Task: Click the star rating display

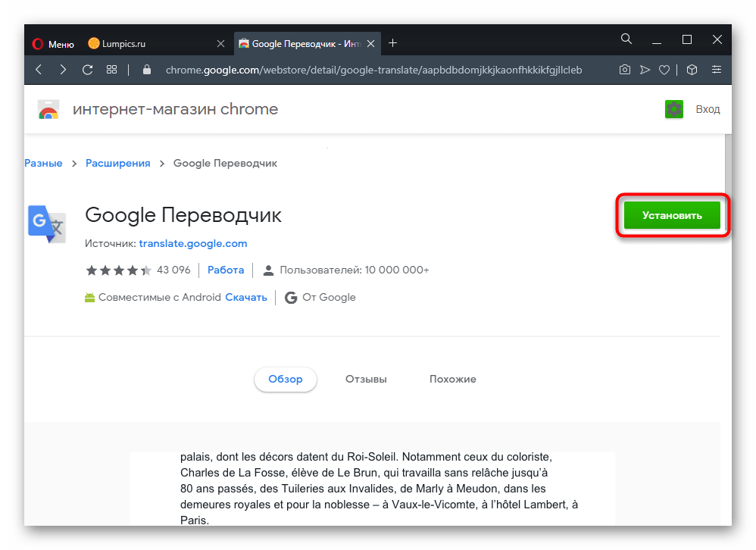Action: (118, 270)
